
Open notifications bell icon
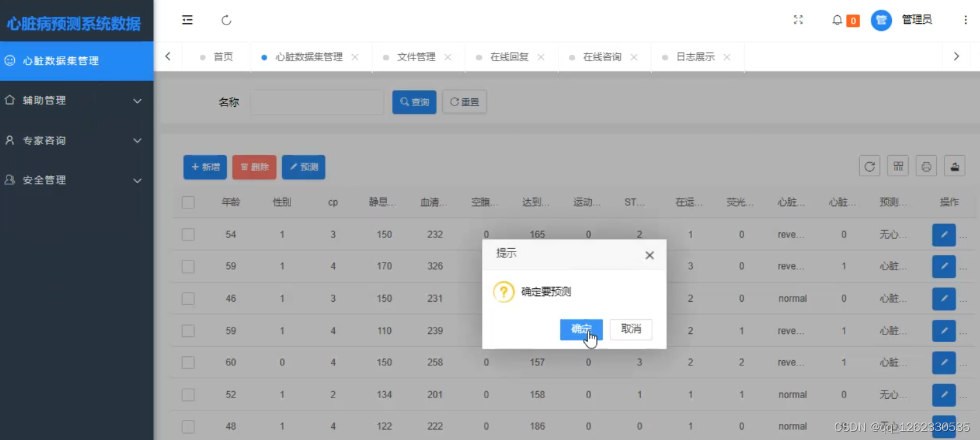[x=837, y=20]
